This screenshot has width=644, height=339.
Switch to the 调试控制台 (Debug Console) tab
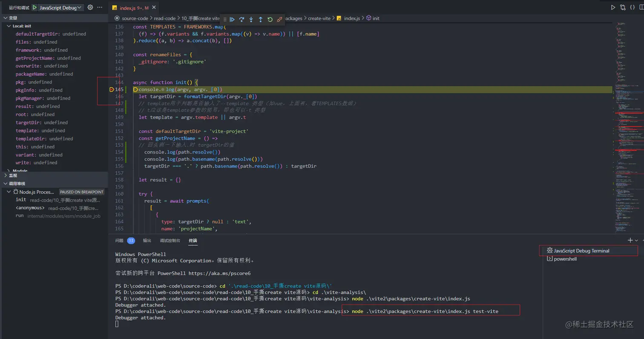point(170,241)
